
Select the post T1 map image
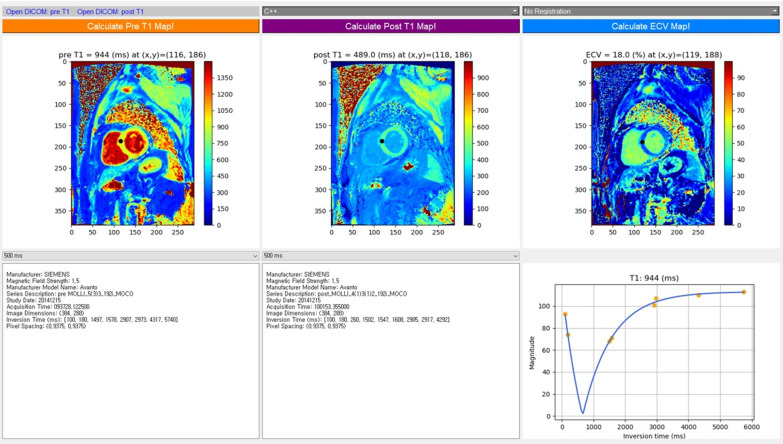[393, 143]
